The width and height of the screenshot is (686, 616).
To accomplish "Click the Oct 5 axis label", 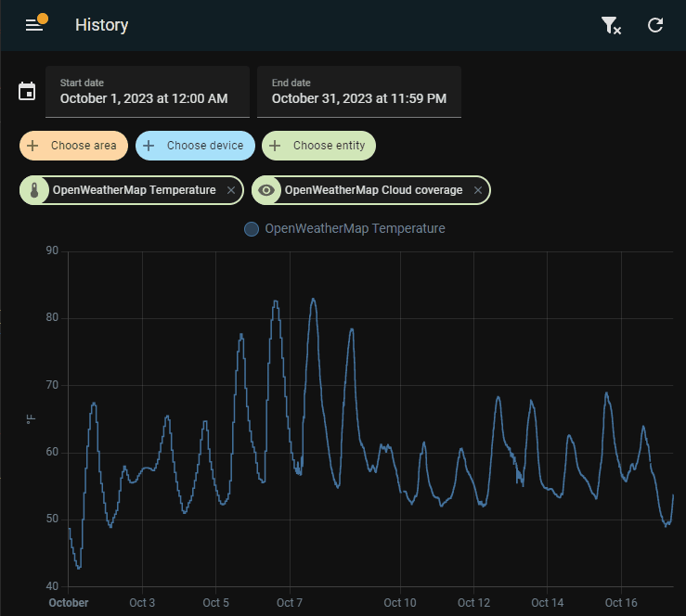I will [215, 603].
